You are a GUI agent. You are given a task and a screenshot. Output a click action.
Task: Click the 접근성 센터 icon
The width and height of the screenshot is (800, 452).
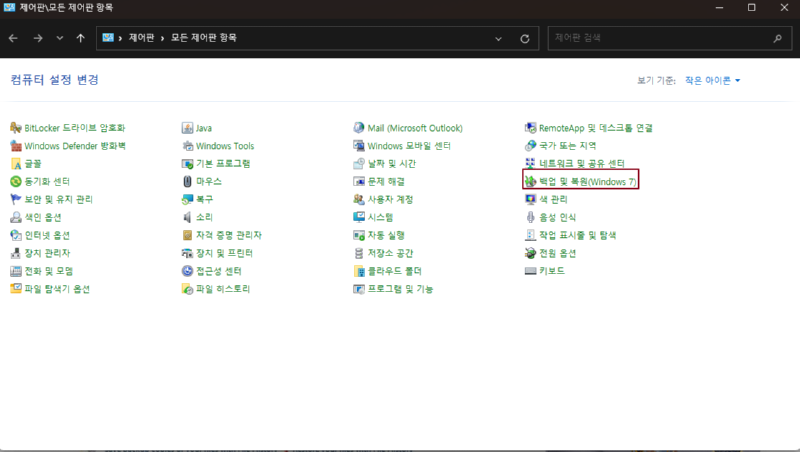pyautogui.click(x=187, y=271)
